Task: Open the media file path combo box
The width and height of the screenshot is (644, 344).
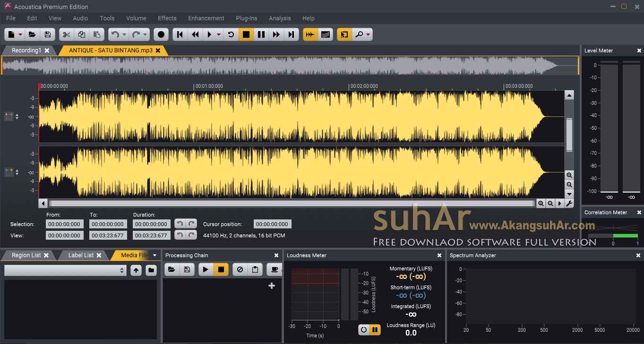Action: (x=66, y=270)
